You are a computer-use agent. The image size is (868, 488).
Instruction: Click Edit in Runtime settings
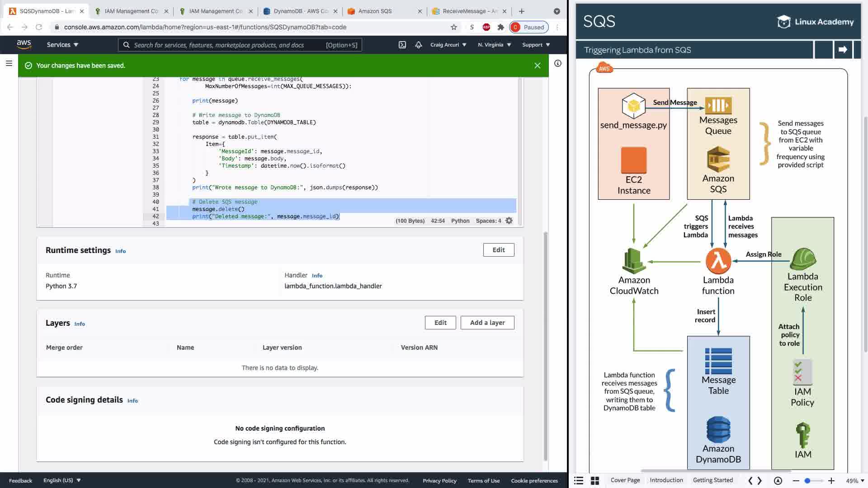pos(498,250)
